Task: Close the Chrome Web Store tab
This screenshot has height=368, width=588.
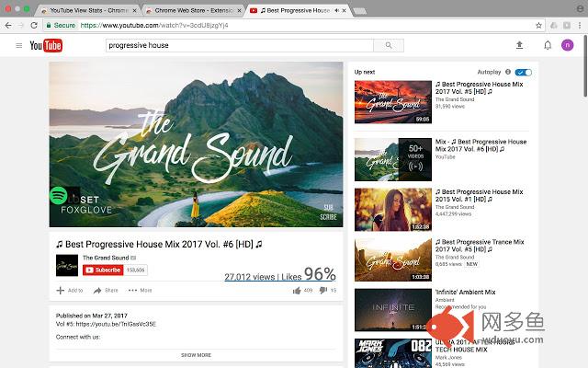Action: (x=239, y=10)
